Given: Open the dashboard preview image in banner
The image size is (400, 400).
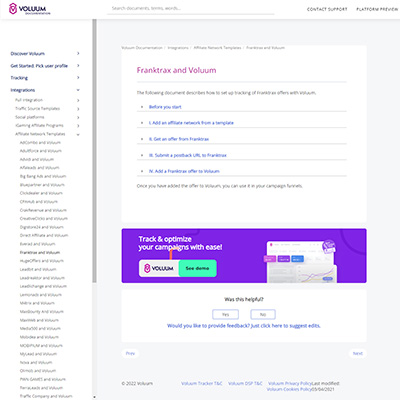Looking at the screenshot, I should (x=301, y=262).
